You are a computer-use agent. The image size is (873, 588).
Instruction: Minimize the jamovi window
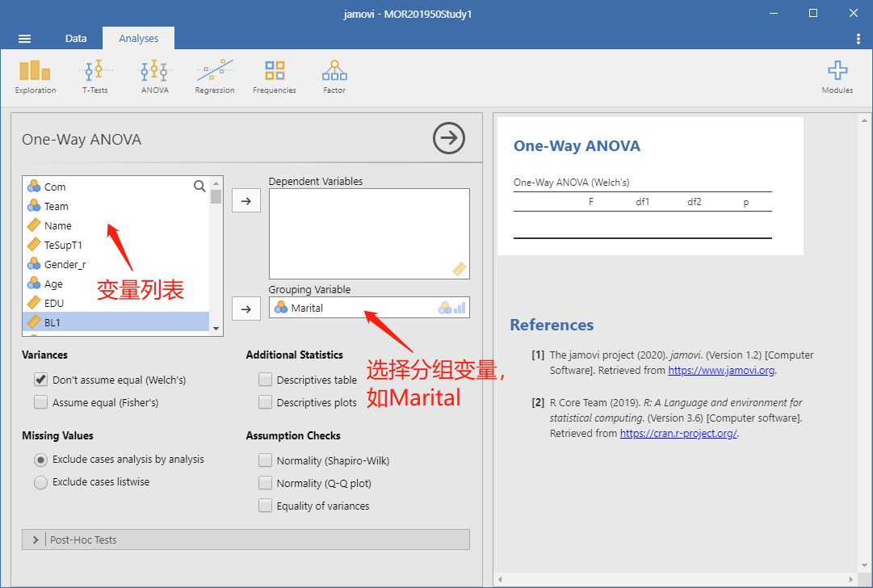point(774,14)
